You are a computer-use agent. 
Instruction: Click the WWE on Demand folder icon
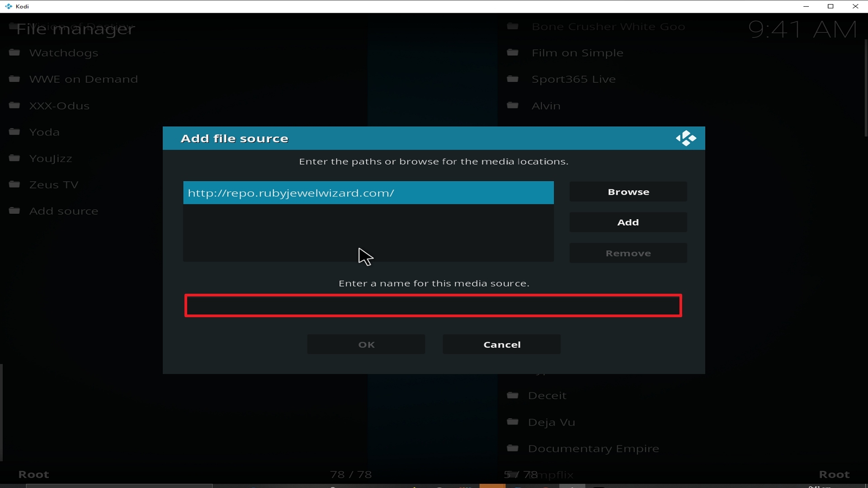(x=14, y=79)
